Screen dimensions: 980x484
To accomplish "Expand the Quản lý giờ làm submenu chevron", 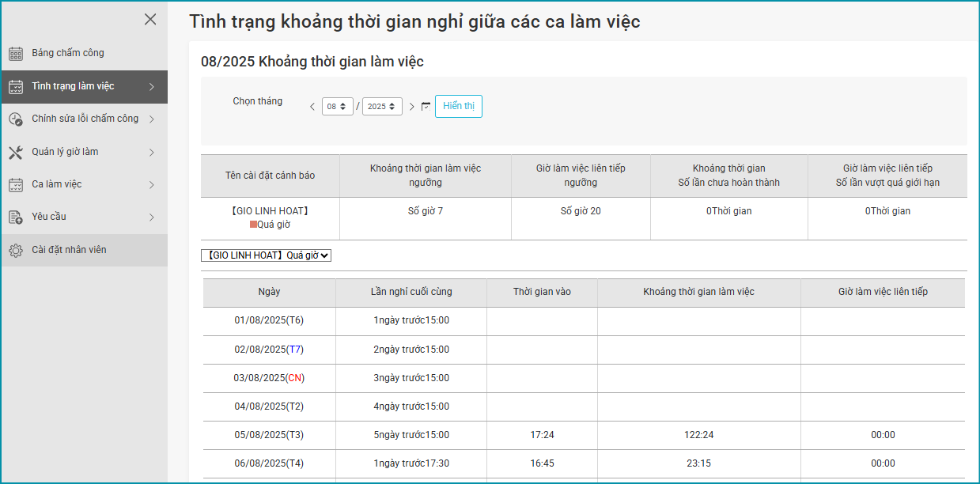I will [x=151, y=153].
